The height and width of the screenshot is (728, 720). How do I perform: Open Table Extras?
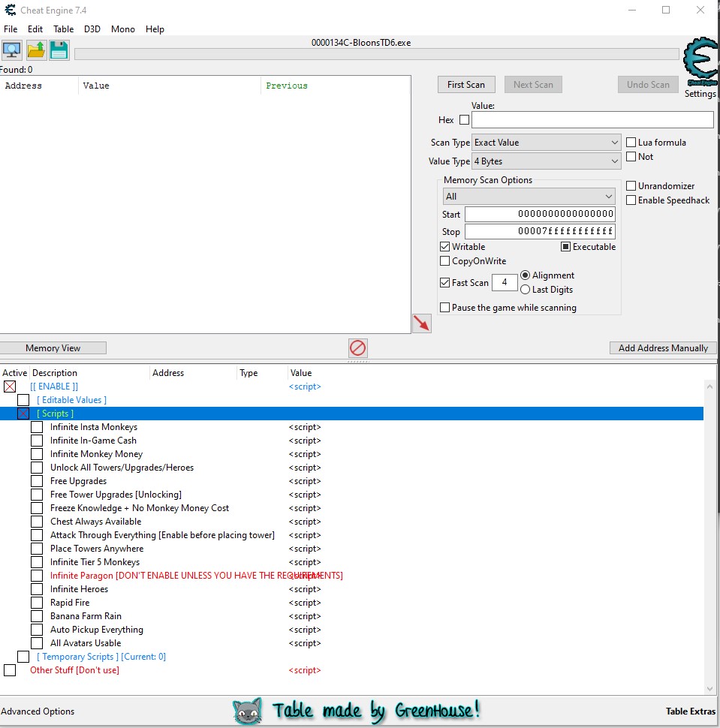[691, 711]
